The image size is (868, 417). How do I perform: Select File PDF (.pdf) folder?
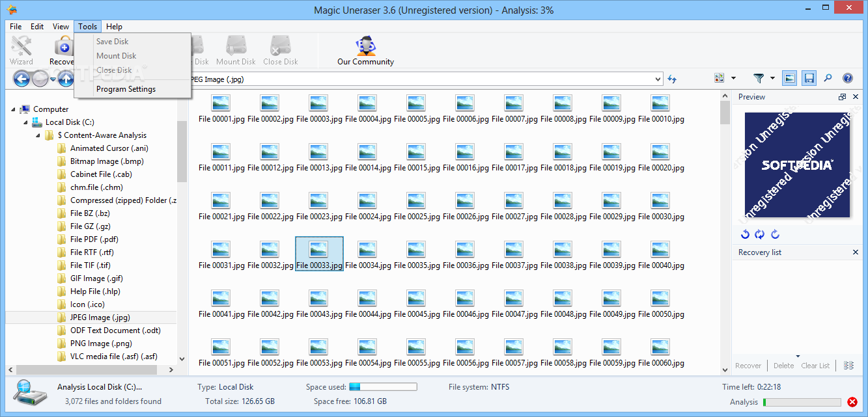pos(94,239)
